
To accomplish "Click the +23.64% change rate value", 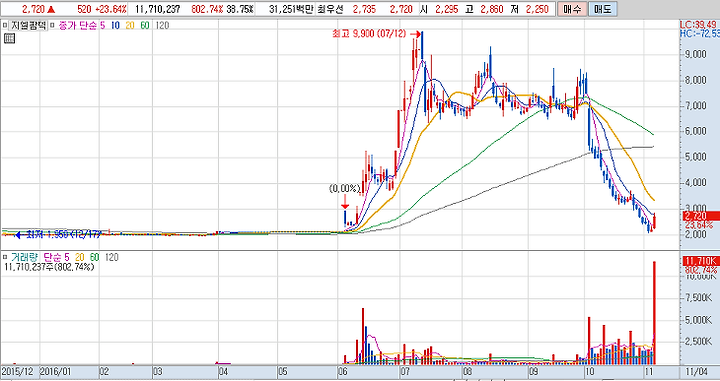I will pyautogui.click(x=110, y=9).
